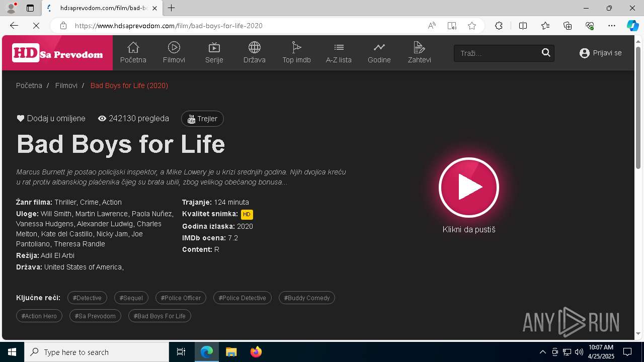Viewport: 644px width, 362px height.
Task: Click Prijavi se login link
Action: [x=601, y=53]
